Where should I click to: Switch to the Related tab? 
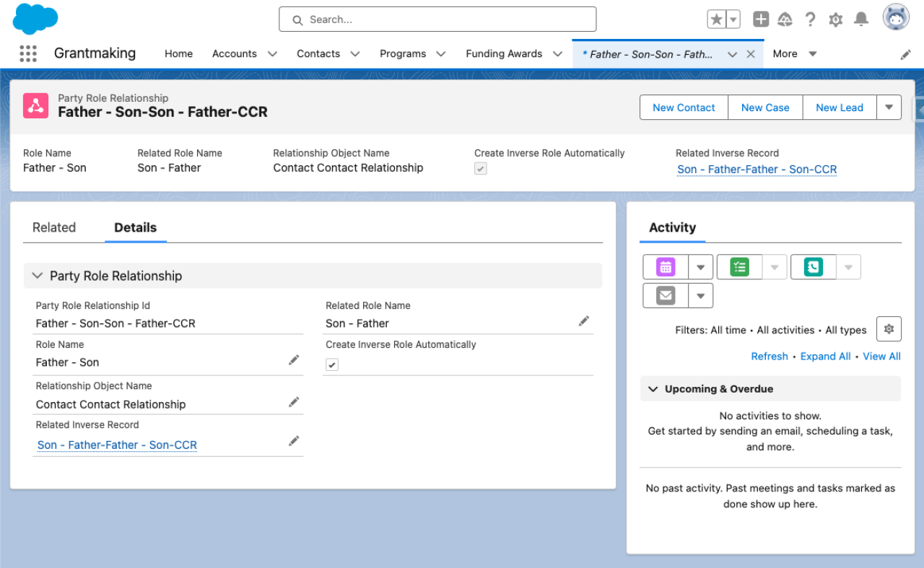tap(54, 227)
